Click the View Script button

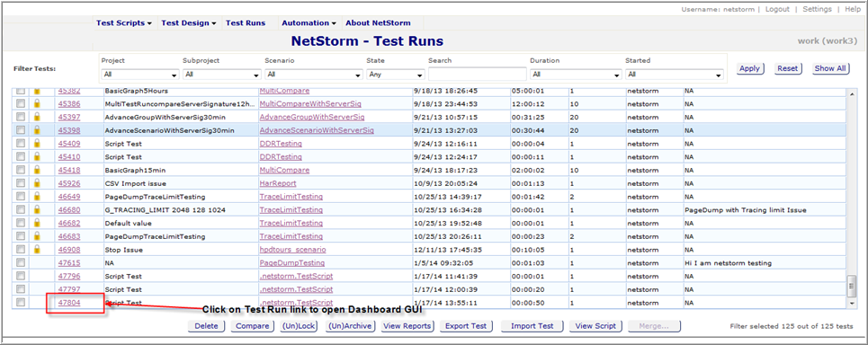click(x=595, y=326)
